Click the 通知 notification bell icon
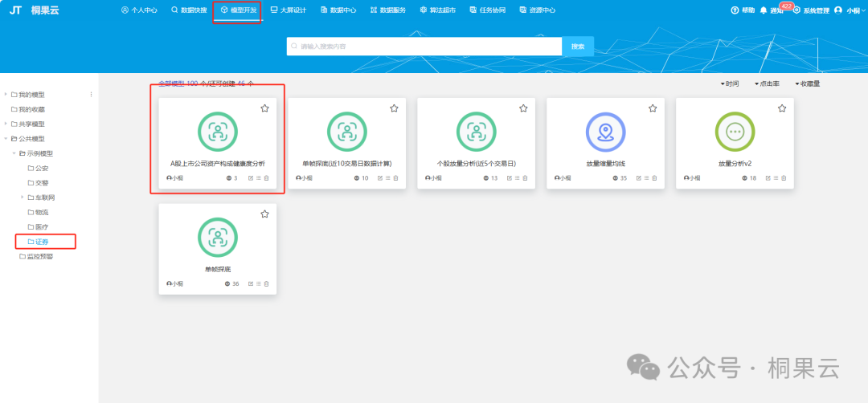This screenshot has height=403, width=868. click(x=764, y=10)
